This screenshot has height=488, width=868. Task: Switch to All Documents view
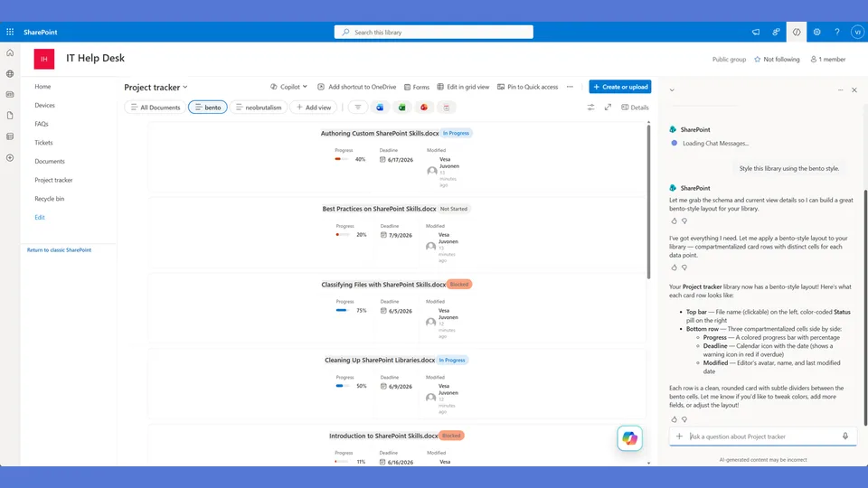point(155,108)
